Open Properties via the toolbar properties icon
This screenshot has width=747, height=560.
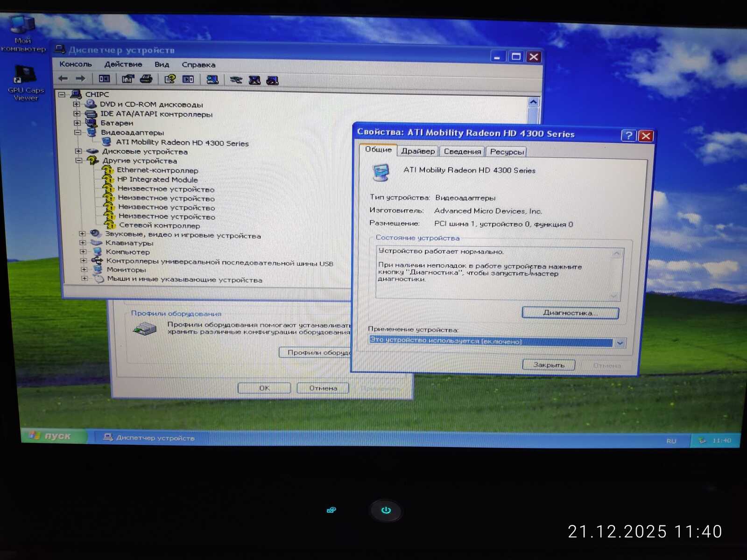[x=127, y=79]
